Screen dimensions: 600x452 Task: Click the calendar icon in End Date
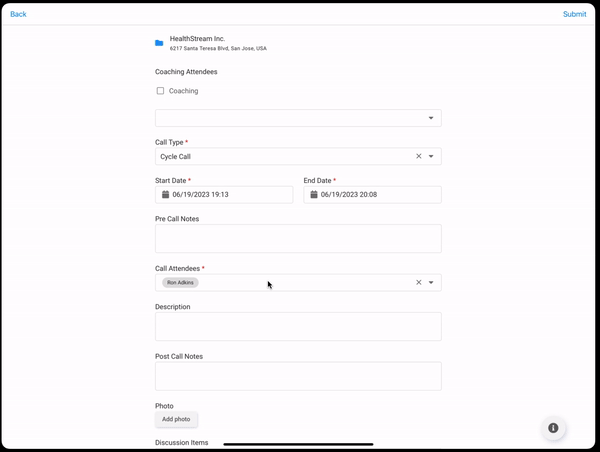[x=313, y=195]
